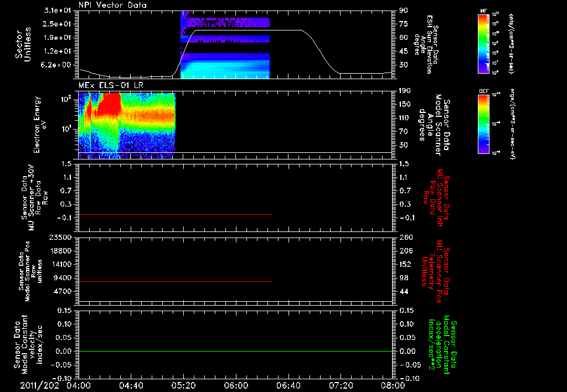567x392 pixels.
Task: Click the green constant velocity line
Action: (235, 351)
